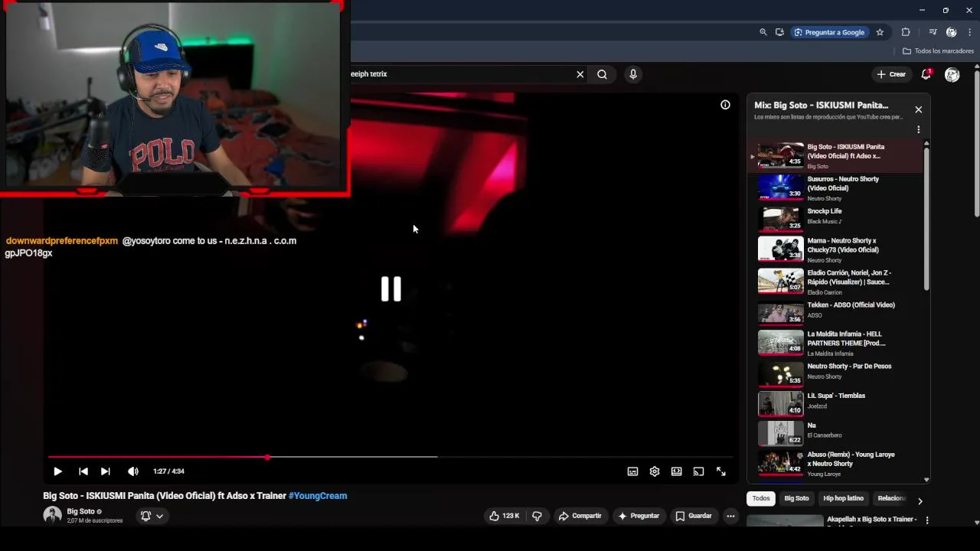The height and width of the screenshot is (551, 980).
Task: Switch to theater mode view
Action: click(x=677, y=471)
